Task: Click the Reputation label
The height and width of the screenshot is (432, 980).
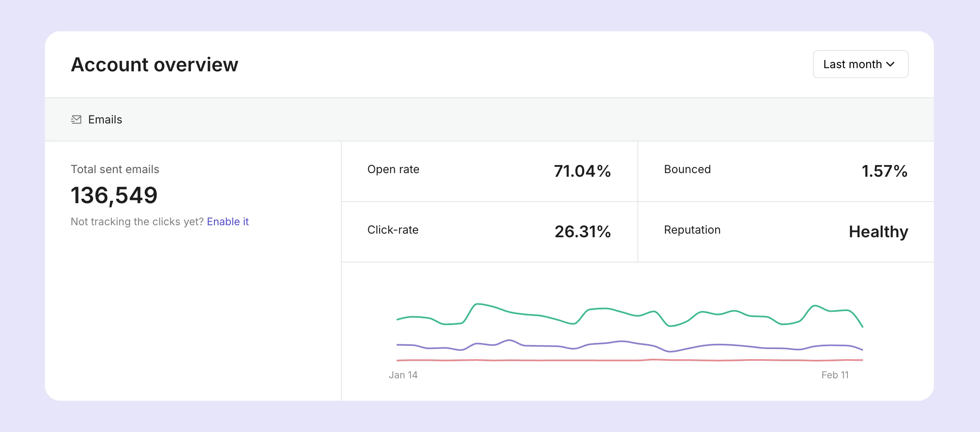Action: tap(692, 230)
